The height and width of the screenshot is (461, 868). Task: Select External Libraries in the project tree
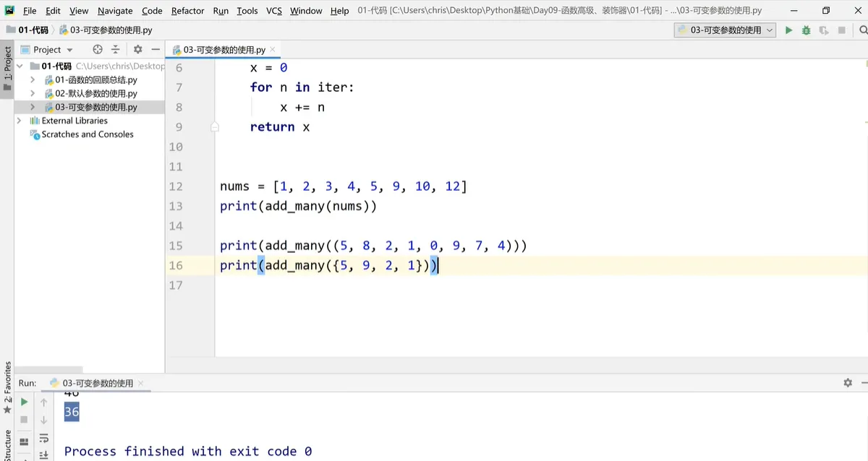point(69,121)
